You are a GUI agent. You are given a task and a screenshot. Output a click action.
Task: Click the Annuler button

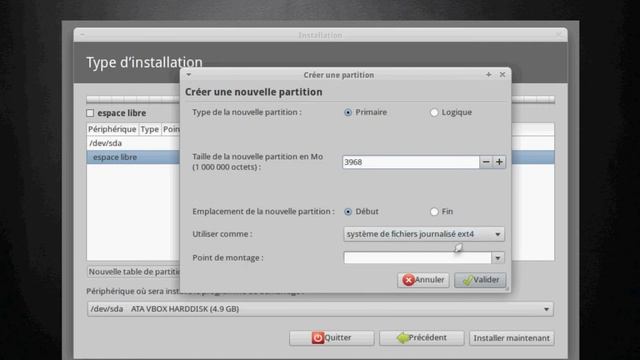click(x=423, y=280)
